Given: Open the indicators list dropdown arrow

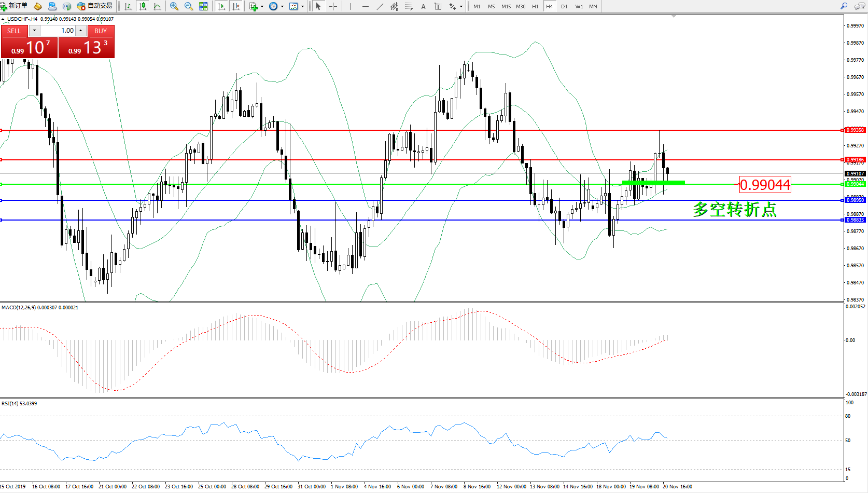Looking at the screenshot, I should [262, 7].
